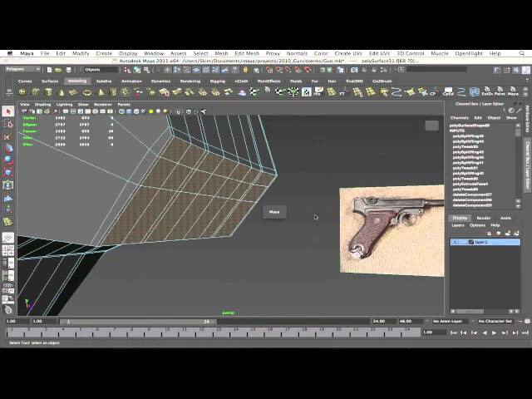Switch to the Surfaces shelf tab
The height and width of the screenshot is (399, 532).
tap(50, 81)
